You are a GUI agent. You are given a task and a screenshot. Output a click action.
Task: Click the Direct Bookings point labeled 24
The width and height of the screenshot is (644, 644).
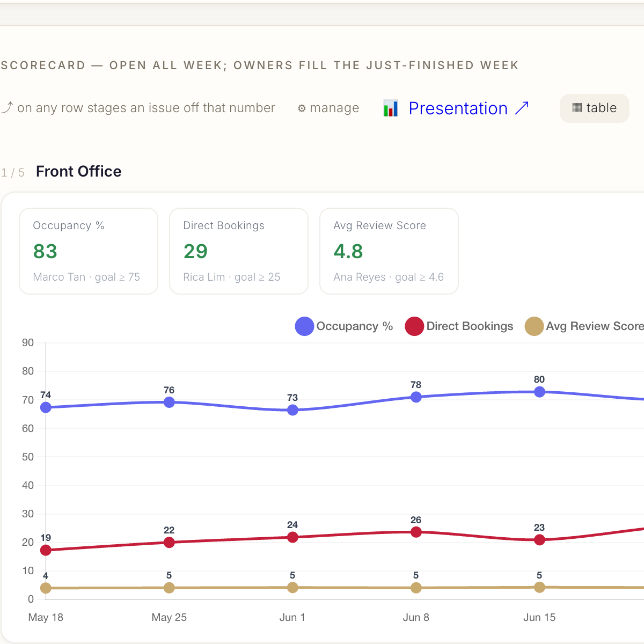point(292,537)
